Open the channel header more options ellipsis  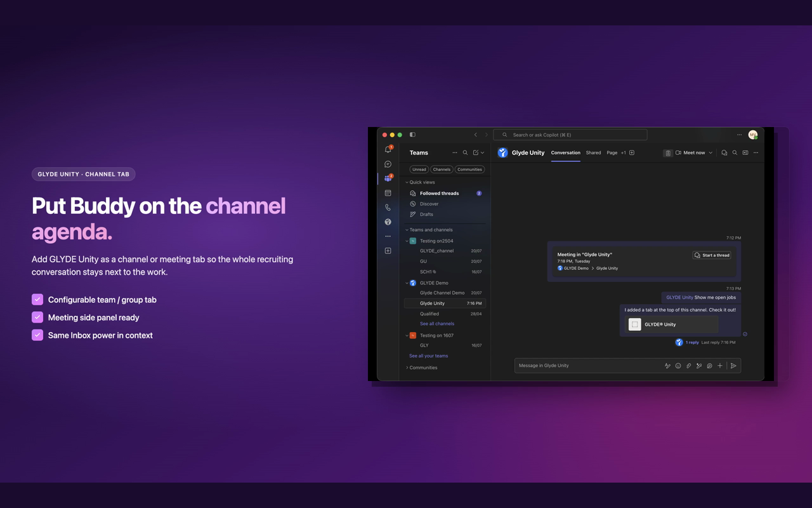[756, 153]
